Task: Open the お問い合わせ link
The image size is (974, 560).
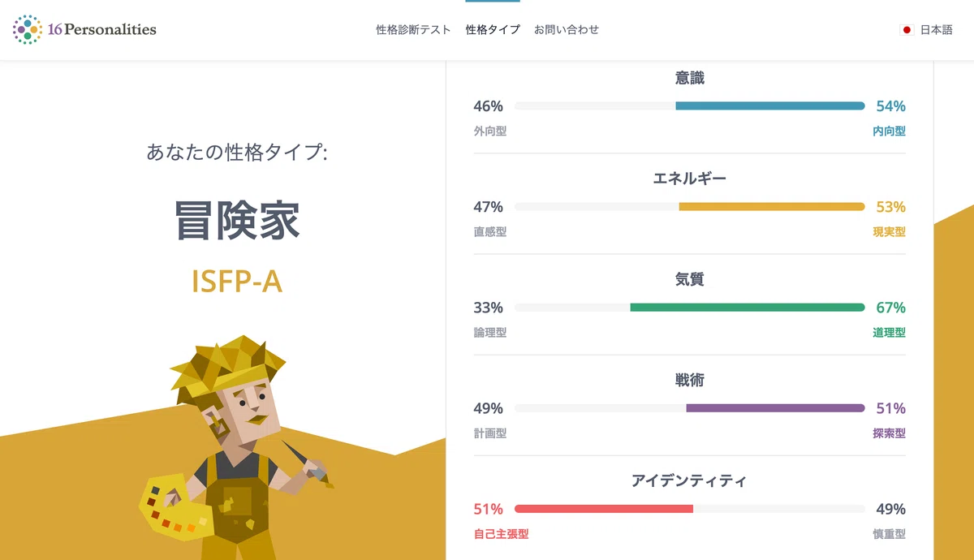Action: [567, 30]
